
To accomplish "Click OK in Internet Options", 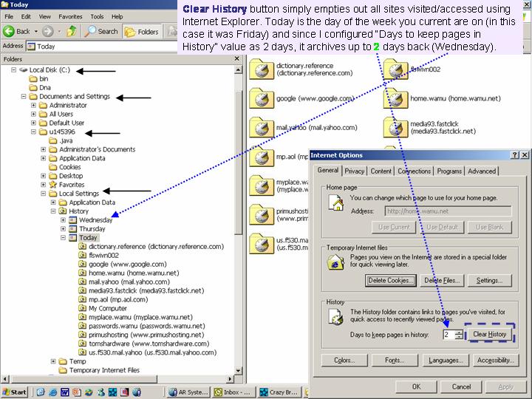I will (416, 386).
